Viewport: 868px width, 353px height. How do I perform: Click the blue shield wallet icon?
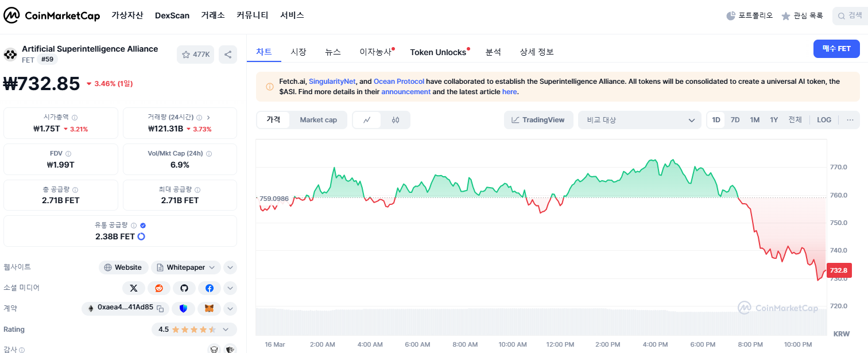(184, 309)
